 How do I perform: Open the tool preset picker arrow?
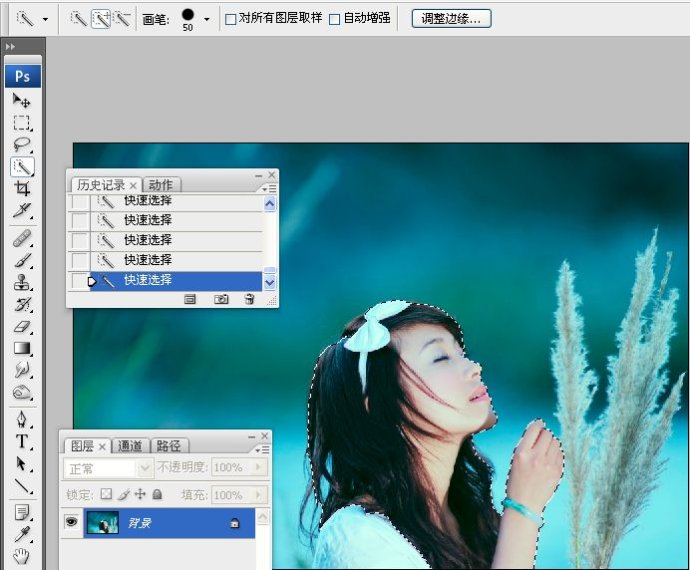coord(45,19)
